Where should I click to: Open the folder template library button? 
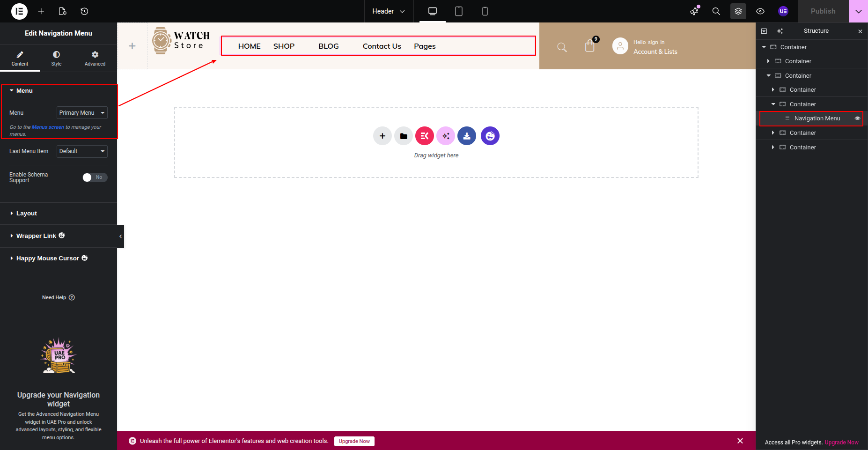pos(403,136)
